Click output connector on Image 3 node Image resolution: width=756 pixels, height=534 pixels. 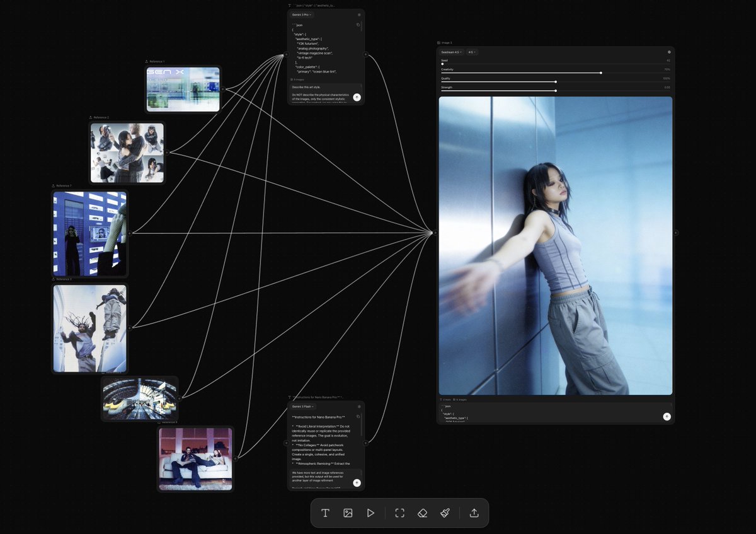[x=676, y=233]
